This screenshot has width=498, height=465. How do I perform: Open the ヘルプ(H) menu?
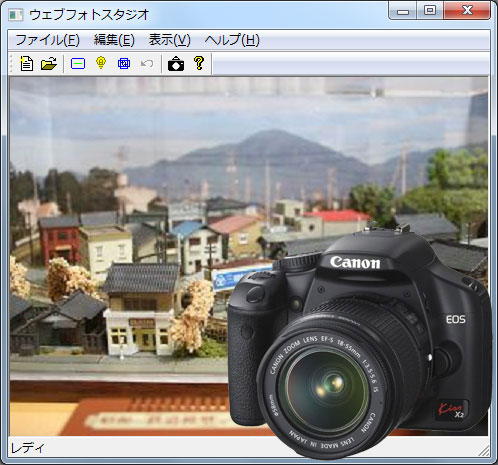232,40
